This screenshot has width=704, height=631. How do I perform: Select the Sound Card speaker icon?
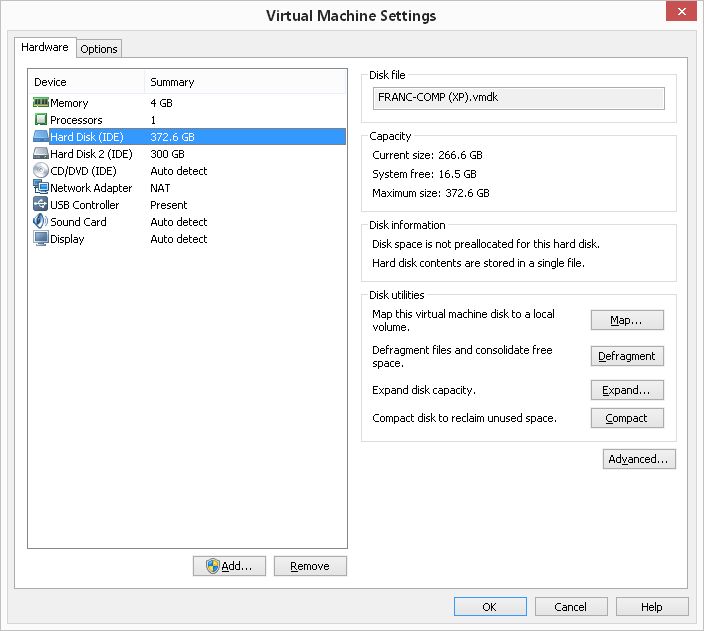coord(41,222)
